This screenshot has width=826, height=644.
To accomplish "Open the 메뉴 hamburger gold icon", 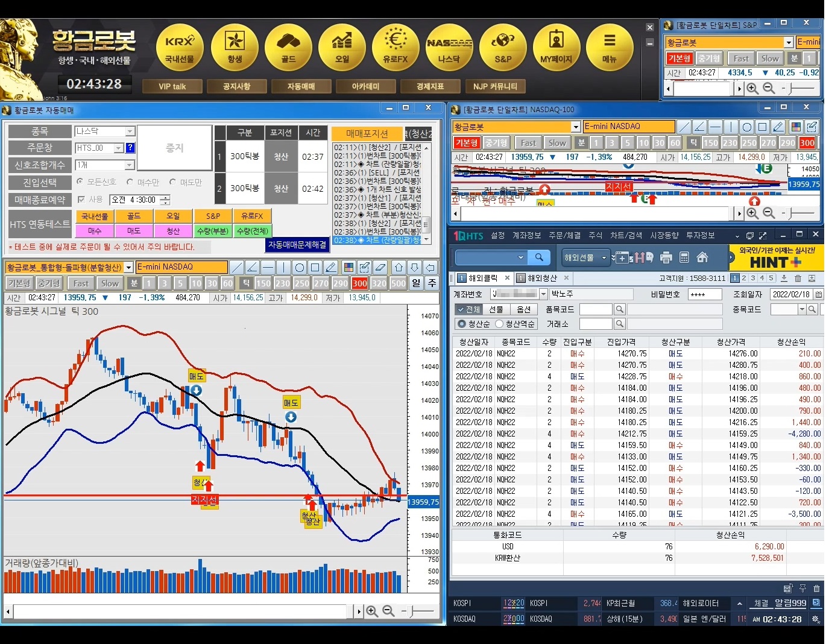I will pyautogui.click(x=610, y=48).
